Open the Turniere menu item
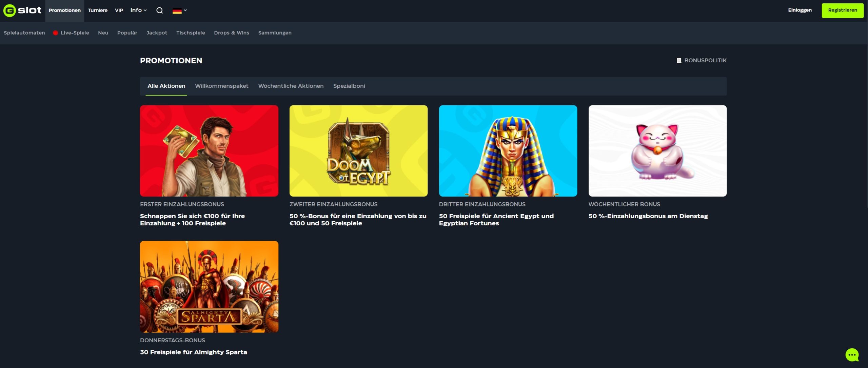Image resolution: width=868 pixels, height=368 pixels. (x=98, y=11)
